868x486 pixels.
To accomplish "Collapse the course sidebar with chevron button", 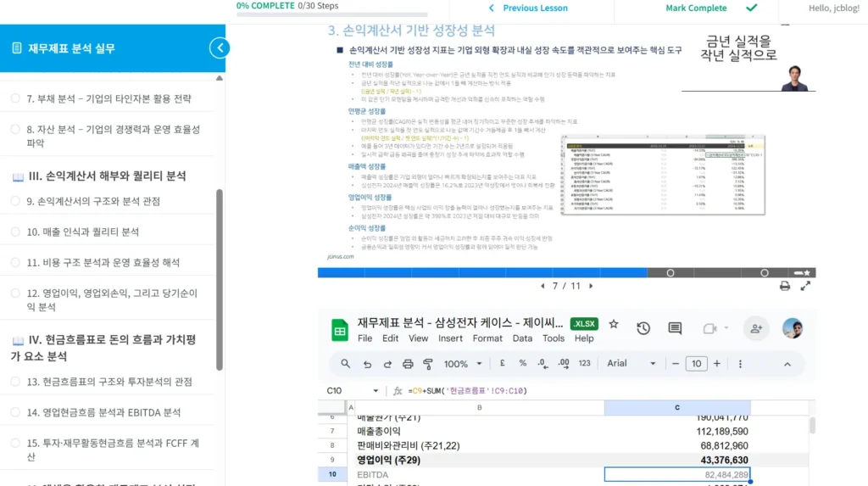I will [x=220, y=48].
